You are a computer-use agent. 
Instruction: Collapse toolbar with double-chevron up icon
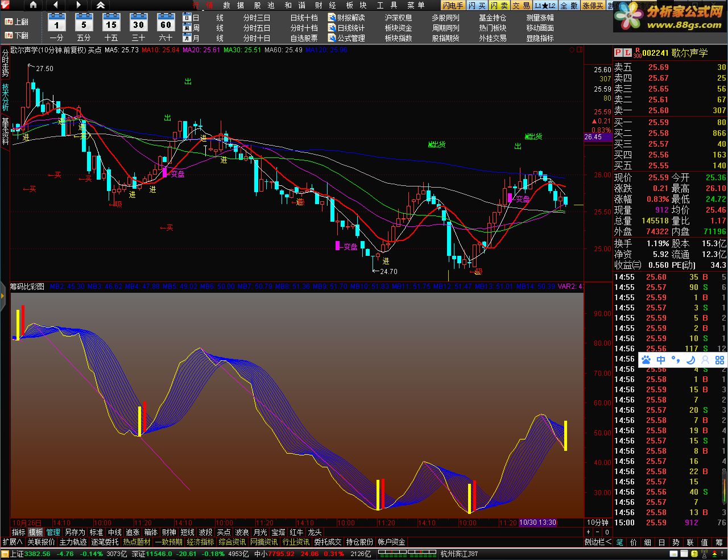point(101,5)
